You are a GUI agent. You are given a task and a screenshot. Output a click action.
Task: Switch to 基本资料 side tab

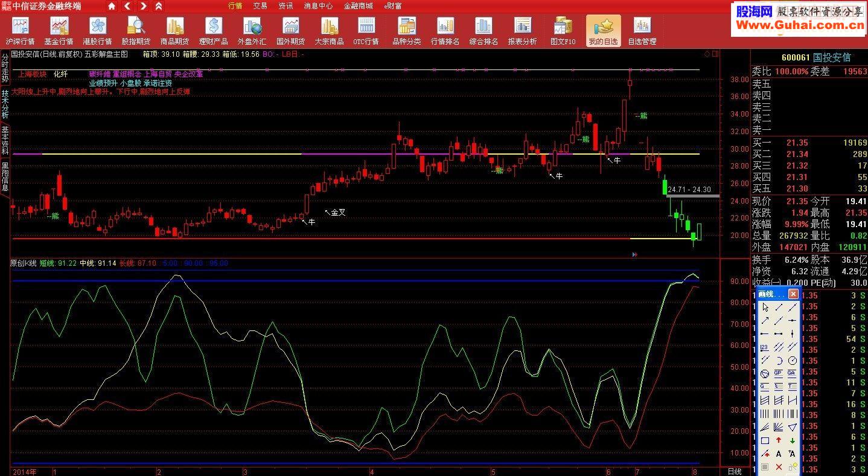click(x=5, y=140)
